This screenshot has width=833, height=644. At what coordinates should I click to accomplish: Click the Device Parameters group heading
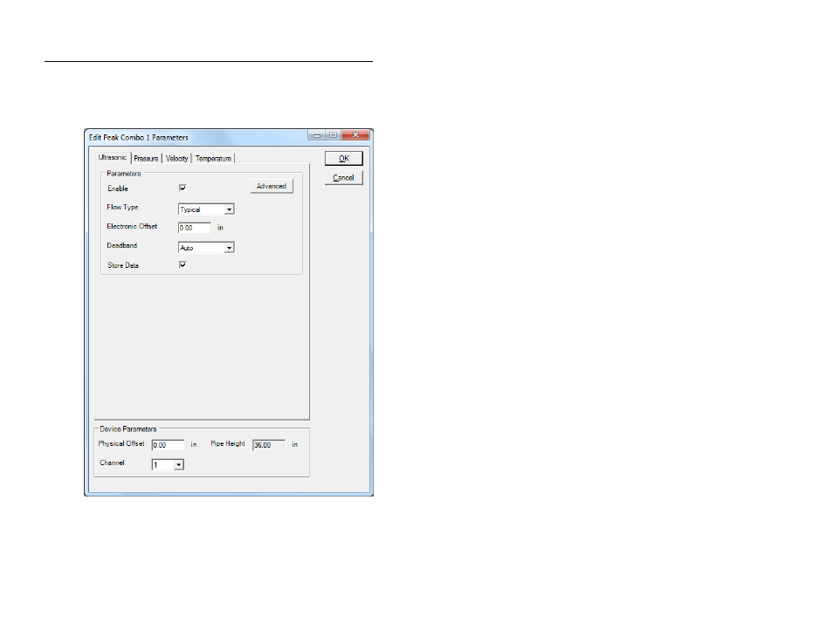[128, 429]
